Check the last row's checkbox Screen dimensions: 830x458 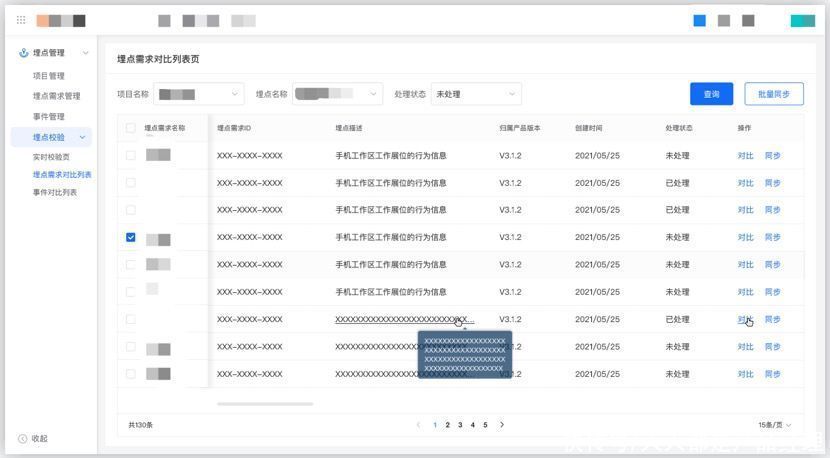click(x=130, y=374)
